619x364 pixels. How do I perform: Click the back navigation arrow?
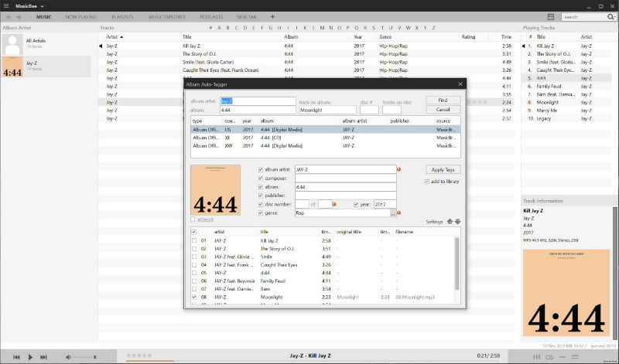click(9, 16)
